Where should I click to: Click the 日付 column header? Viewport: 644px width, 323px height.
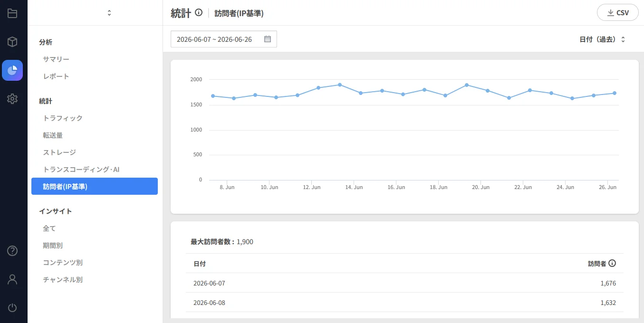(x=200, y=264)
